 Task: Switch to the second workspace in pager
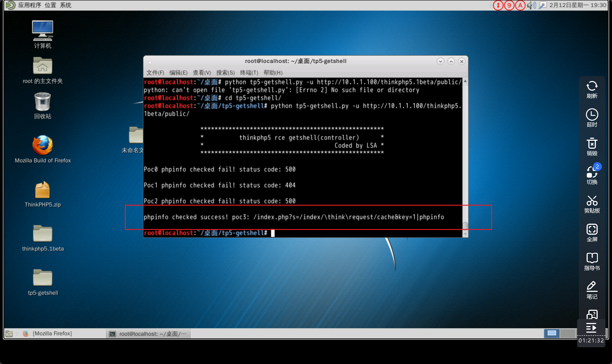click(x=567, y=333)
